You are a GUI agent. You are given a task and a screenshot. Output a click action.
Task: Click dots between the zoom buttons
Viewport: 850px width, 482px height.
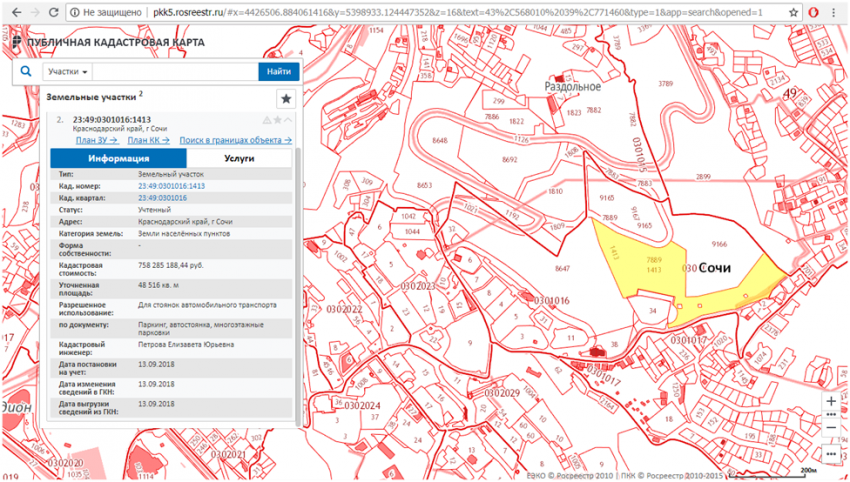coord(832,415)
